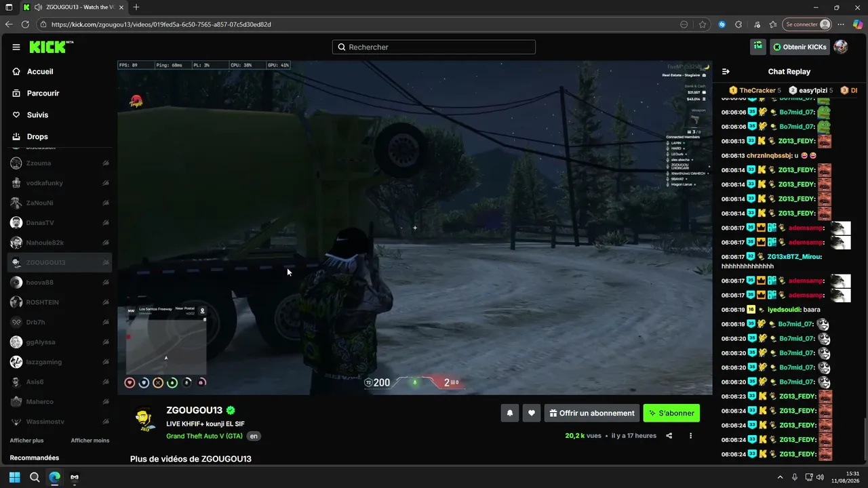Viewport: 868px width, 488px height.
Task: Open Microsoft Edge in taskbar
Action: click(55, 477)
